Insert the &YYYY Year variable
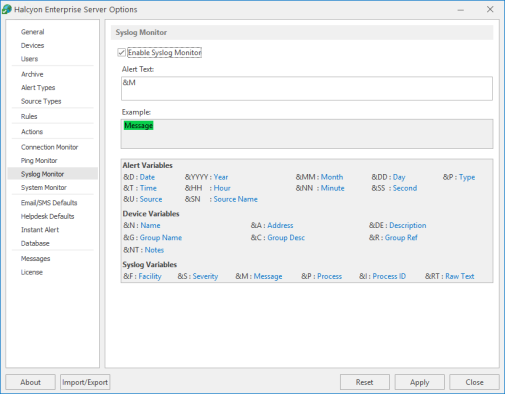 (221, 177)
